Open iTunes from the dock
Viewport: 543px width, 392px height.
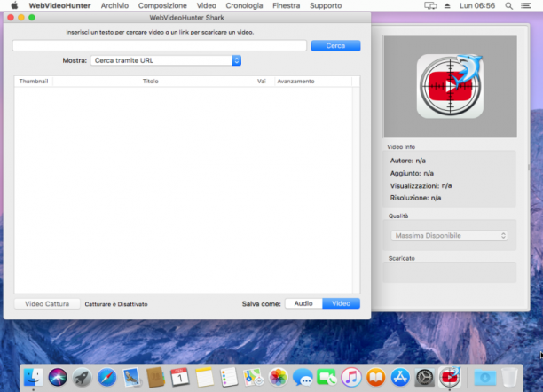[x=351, y=377]
